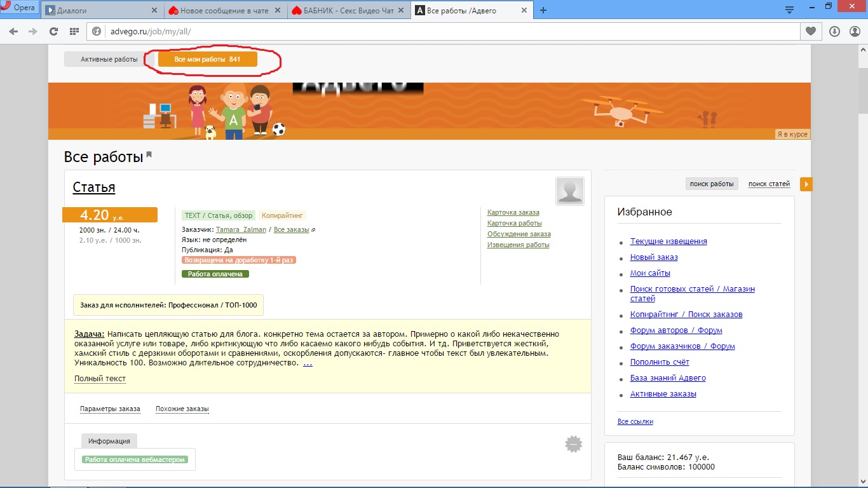
Task: Open the Новый заказ favorites link
Action: [x=654, y=257]
